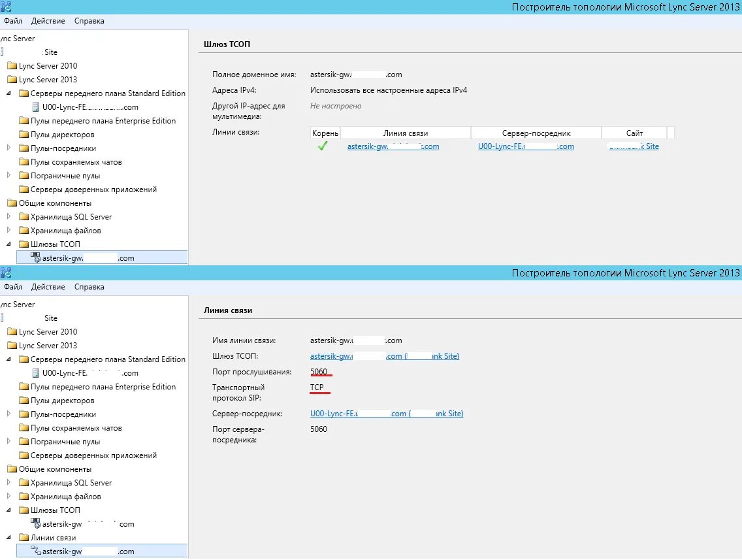The height and width of the screenshot is (560, 742).
Task: Click the Сервер-посредник column header
Action: pyautogui.click(x=536, y=133)
